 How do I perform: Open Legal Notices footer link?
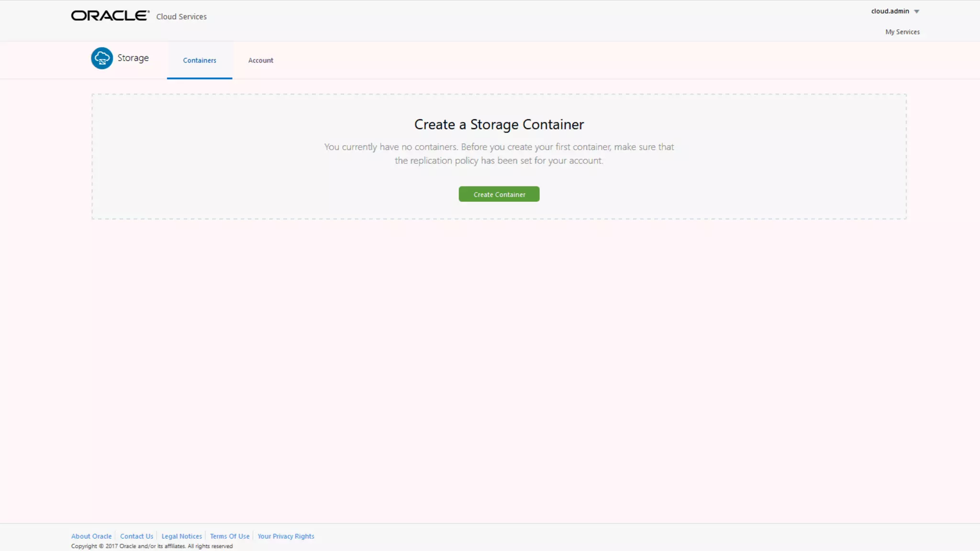[181, 536]
